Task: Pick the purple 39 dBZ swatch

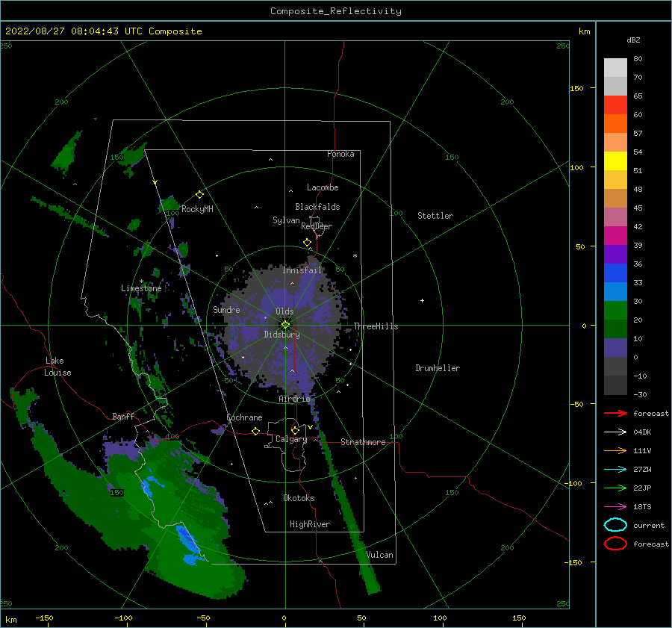Action: click(x=615, y=254)
